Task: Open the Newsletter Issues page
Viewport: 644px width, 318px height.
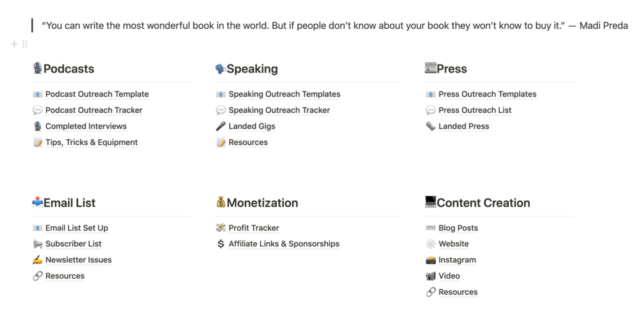Action: [x=78, y=260]
